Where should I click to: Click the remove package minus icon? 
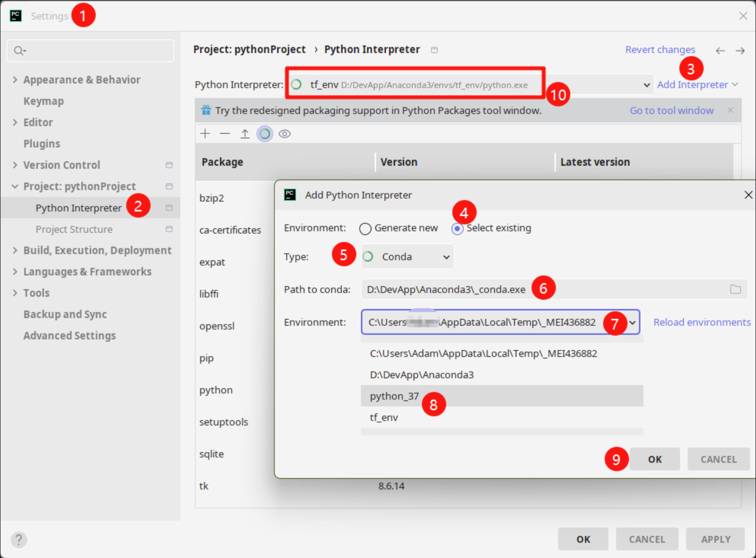point(225,134)
